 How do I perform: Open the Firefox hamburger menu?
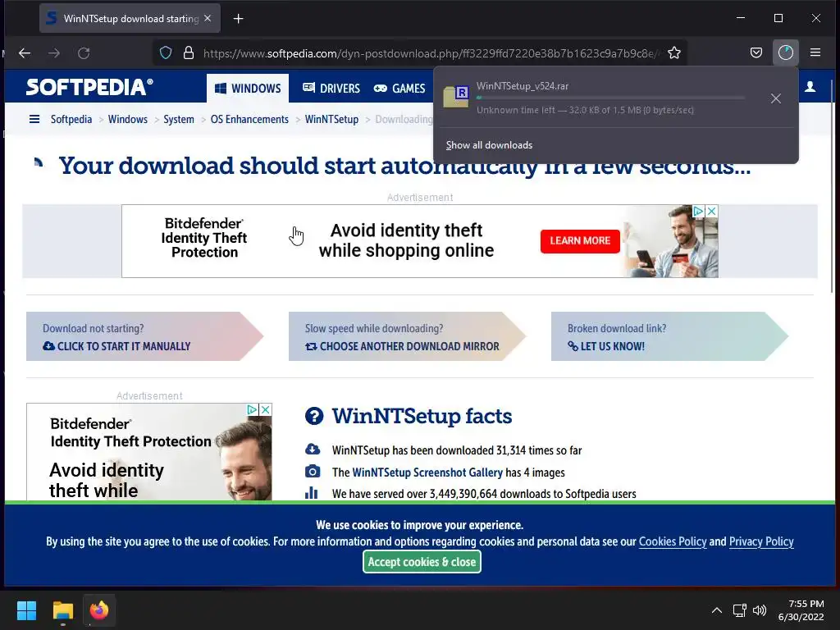pyautogui.click(x=815, y=52)
